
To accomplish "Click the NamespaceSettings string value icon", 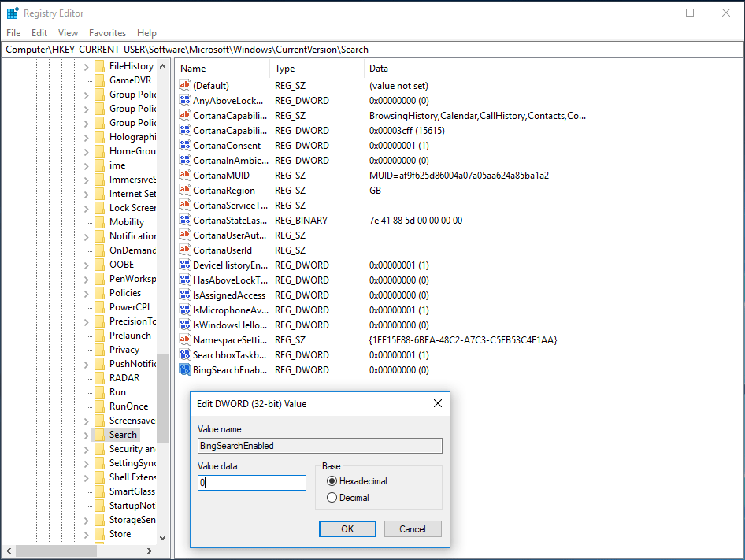I will 185,340.
